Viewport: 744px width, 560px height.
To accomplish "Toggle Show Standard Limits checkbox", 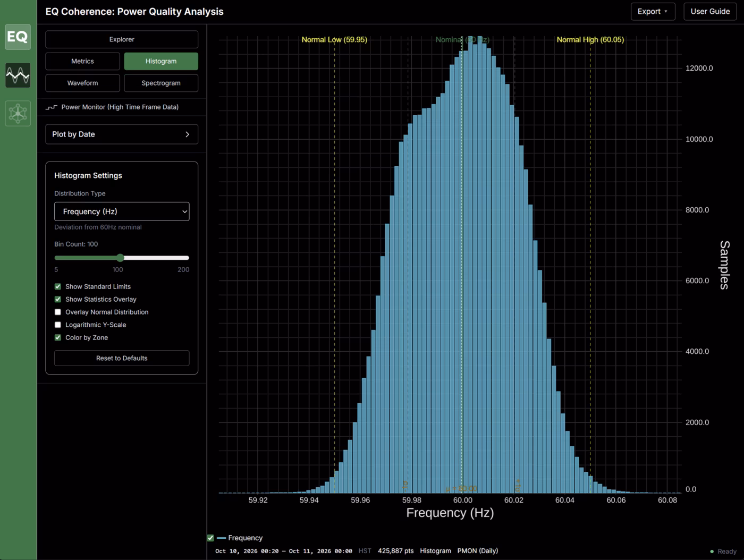I will tap(58, 286).
